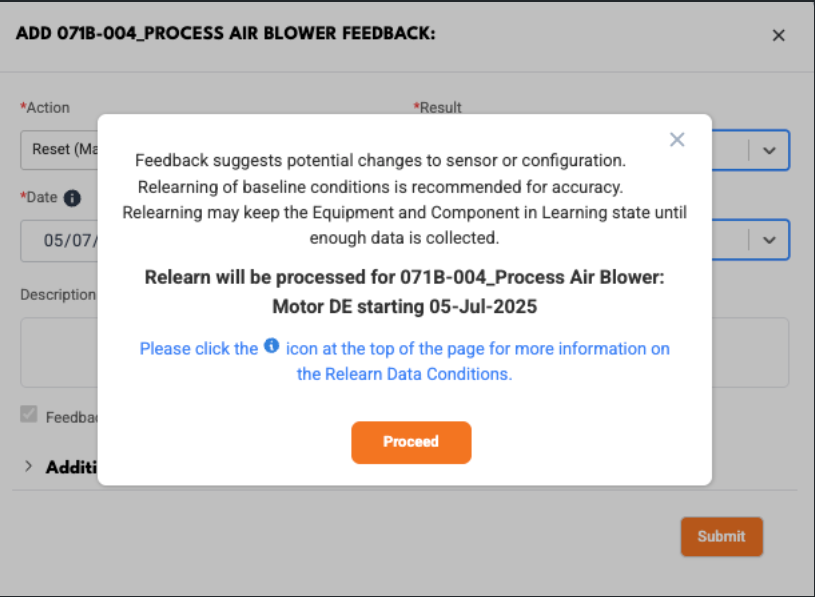This screenshot has width=815, height=597.
Task: Open the Date info tooltip icon
Action: 72,198
